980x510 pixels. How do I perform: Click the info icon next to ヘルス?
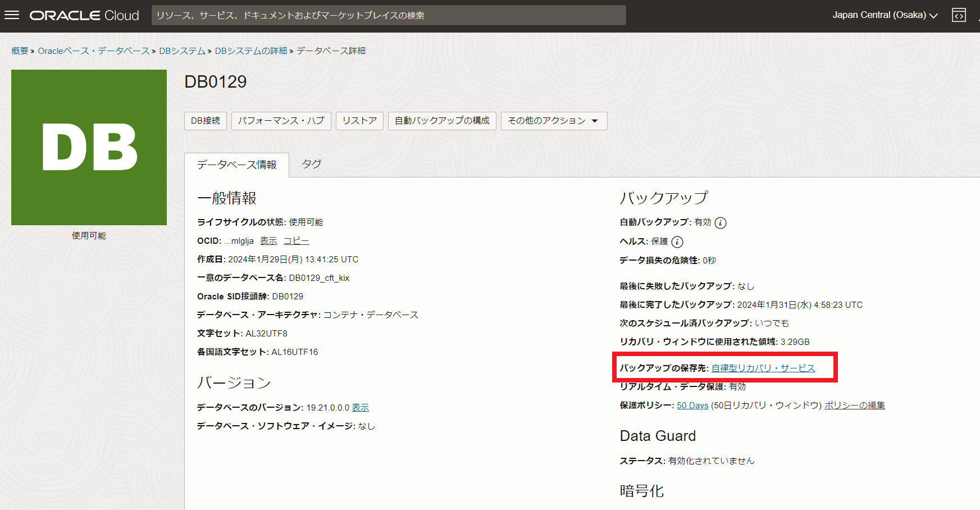coord(677,242)
